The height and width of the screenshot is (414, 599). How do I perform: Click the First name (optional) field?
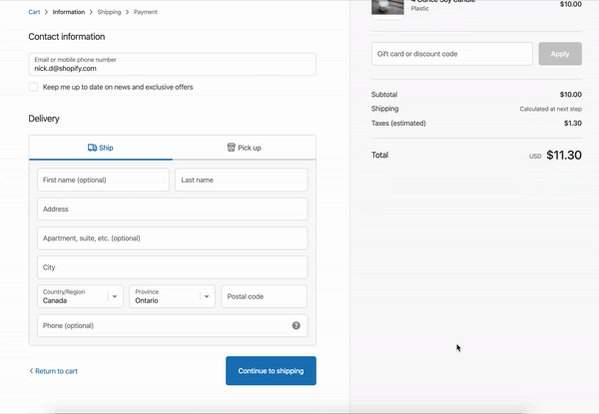103,180
